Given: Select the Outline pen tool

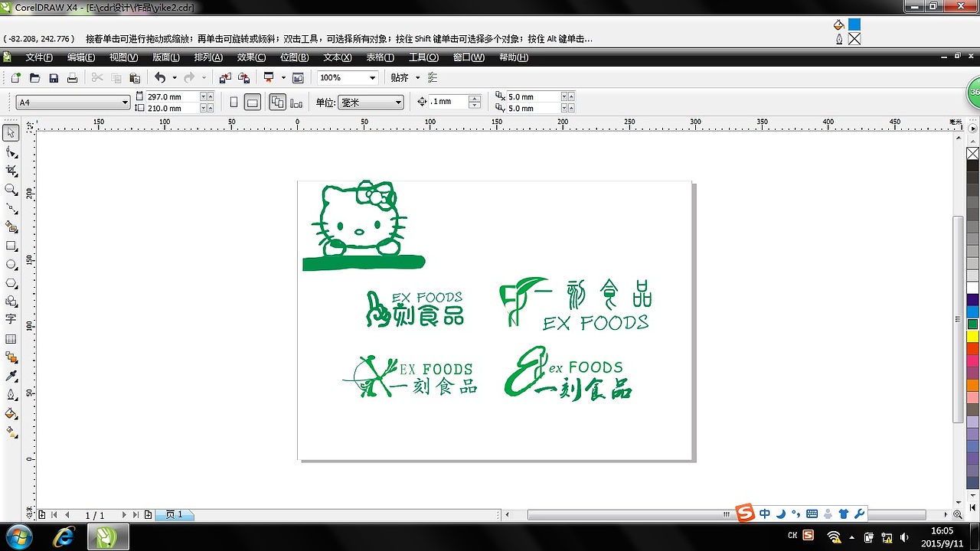Looking at the screenshot, I should click(x=11, y=395).
